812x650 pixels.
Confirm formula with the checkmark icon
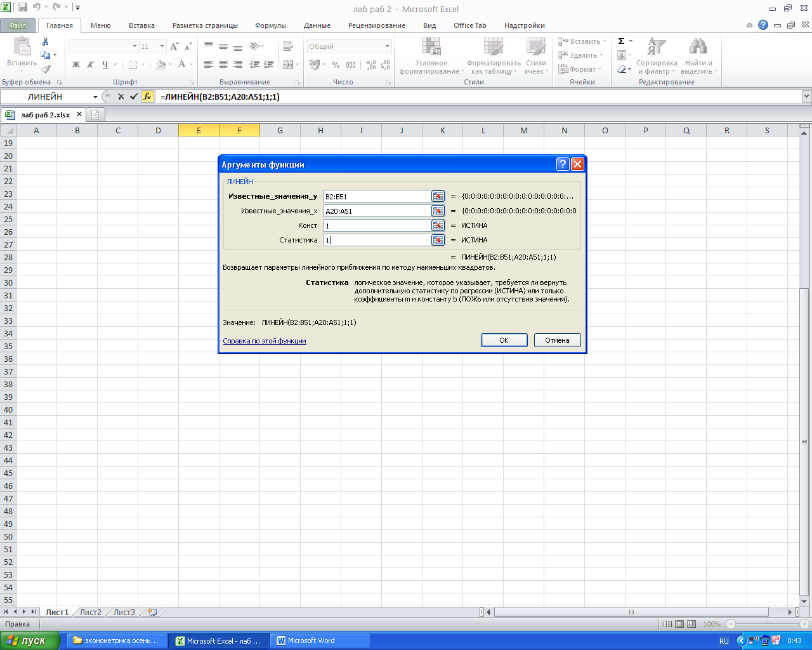(x=133, y=96)
